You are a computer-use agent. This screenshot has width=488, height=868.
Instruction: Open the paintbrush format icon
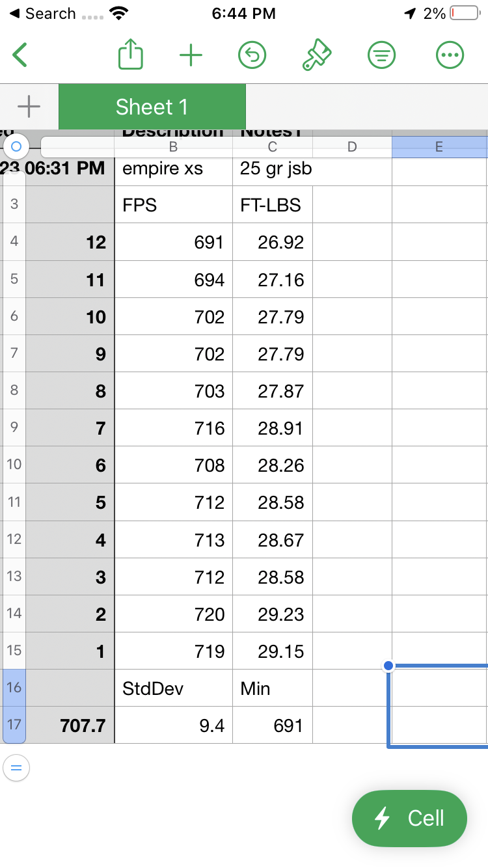click(317, 55)
